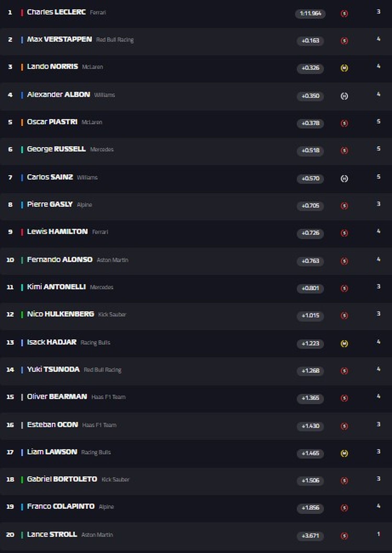Click the Red Bull Racing label beside Verstappen

[x=115, y=40]
